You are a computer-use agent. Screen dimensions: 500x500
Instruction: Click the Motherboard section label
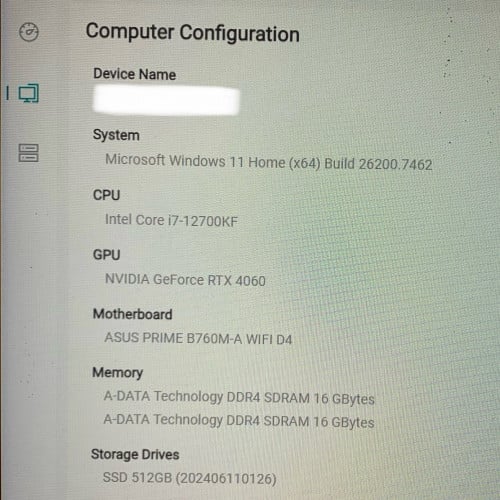(x=132, y=314)
